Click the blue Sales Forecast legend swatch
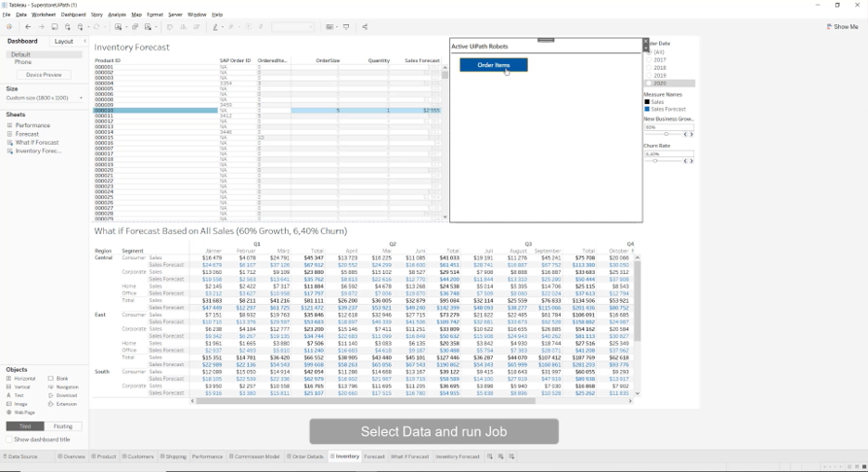Viewport: 868px width, 472px height. tap(646, 109)
